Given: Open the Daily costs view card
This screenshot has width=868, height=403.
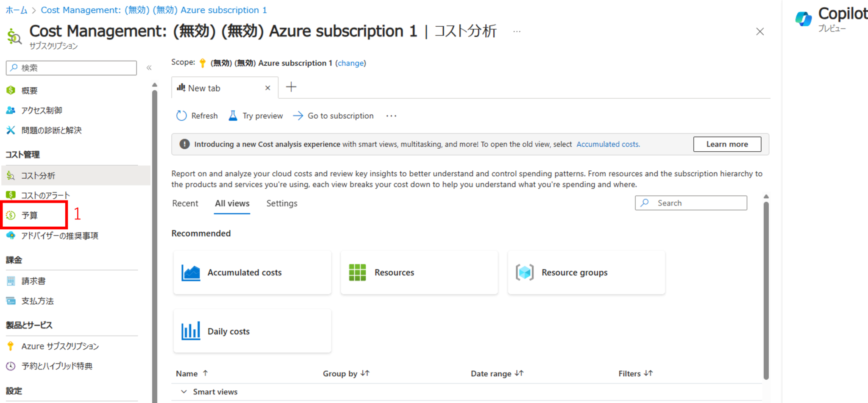Looking at the screenshot, I should [x=252, y=331].
